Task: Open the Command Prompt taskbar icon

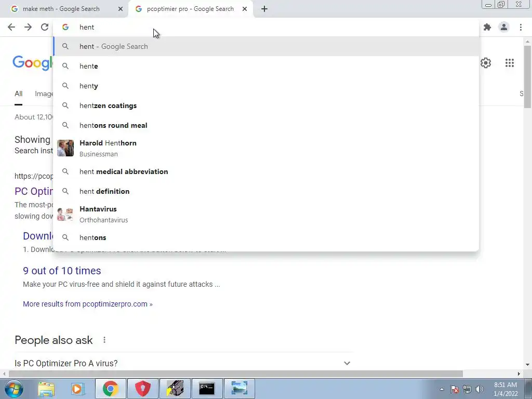Action: (207, 389)
